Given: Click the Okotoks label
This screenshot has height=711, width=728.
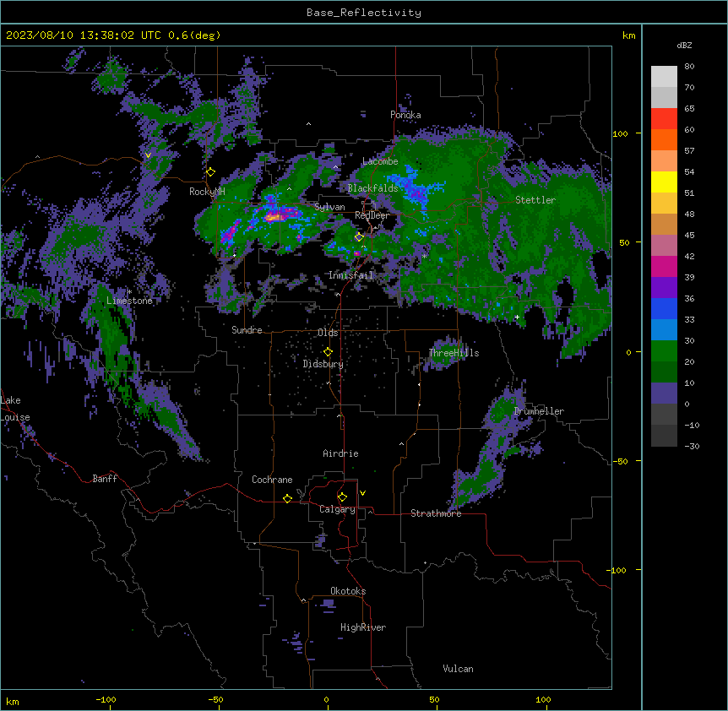Looking at the screenshot, I should click(x=348, y=591).
